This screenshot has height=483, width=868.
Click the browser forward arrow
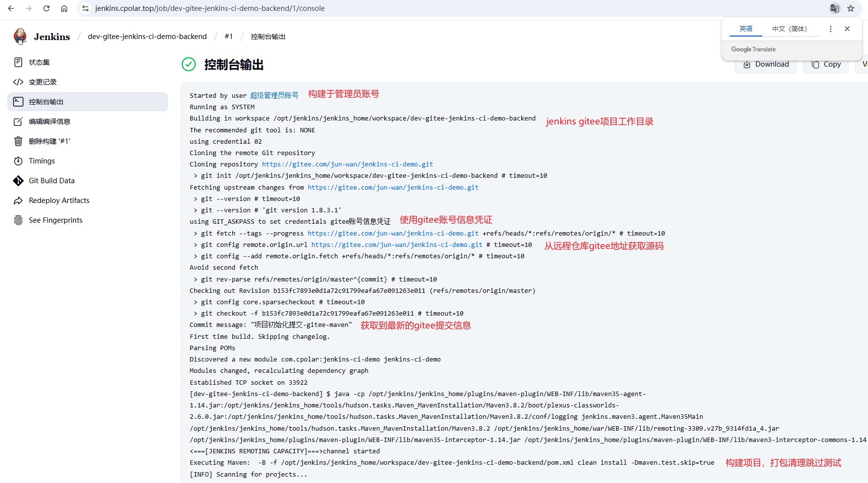tap(29, 8)
